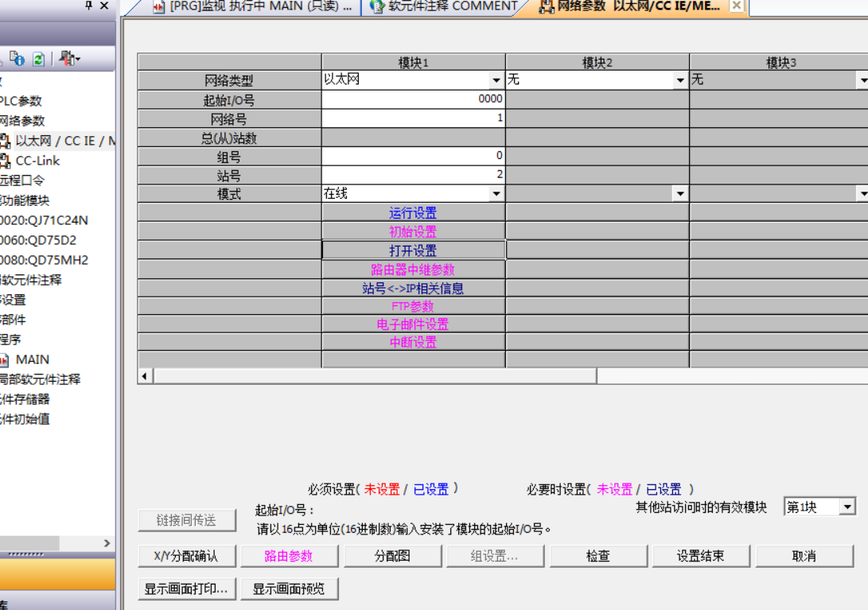Click 运行设置 in Module 1 column
868x610 pixels.
[x=413, y=213]
